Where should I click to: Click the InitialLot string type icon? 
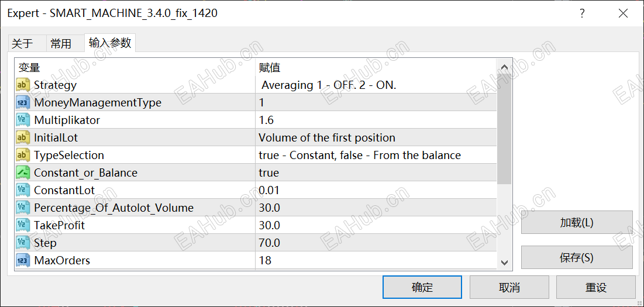coord(23,138)
